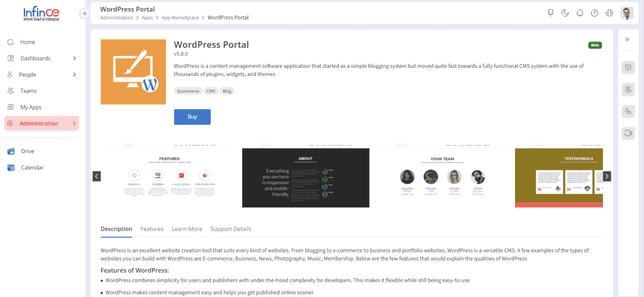The height and width of the screenshot is (297, 644).
Task: Open My Apps in sidebar
Action: (x=31, y=107)
